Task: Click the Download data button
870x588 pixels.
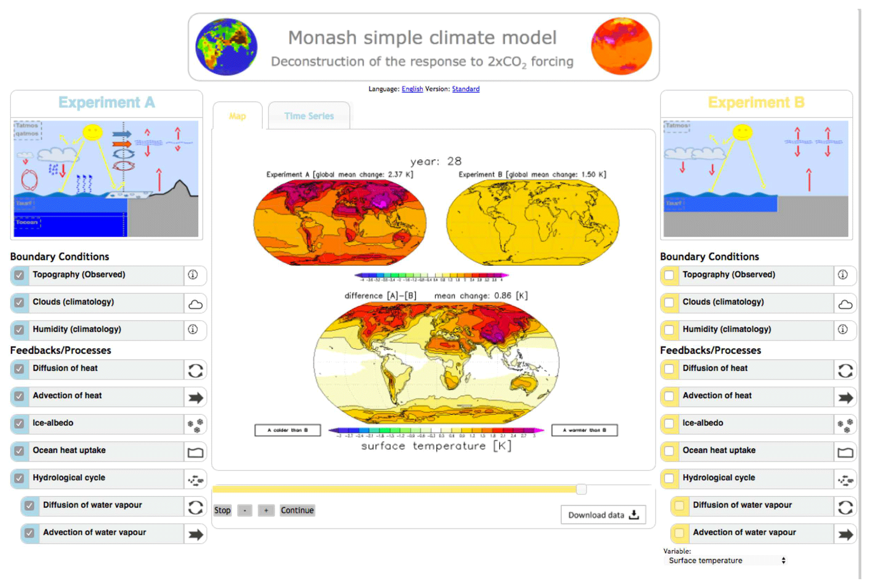Action: click(603, 515)
